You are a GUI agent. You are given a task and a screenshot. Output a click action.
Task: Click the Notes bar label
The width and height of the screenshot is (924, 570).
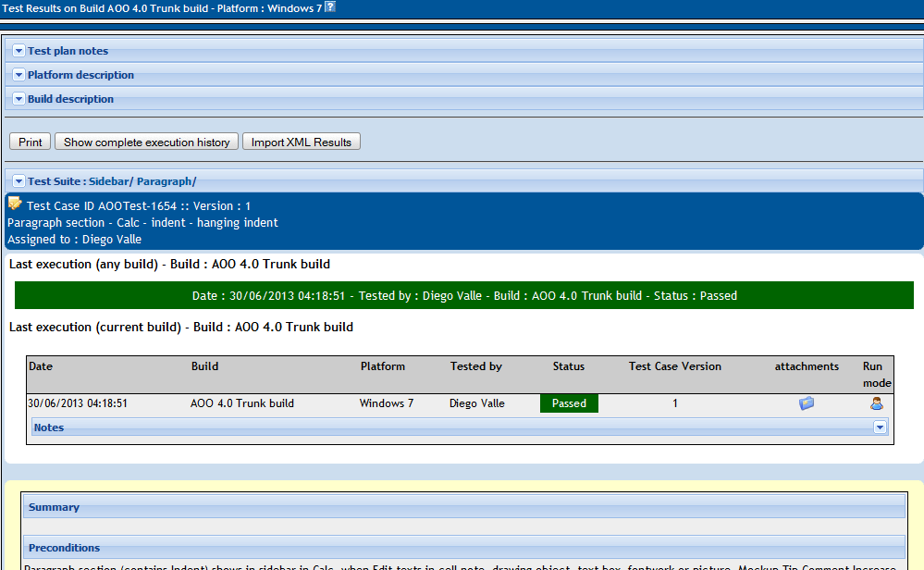(49, 427)
